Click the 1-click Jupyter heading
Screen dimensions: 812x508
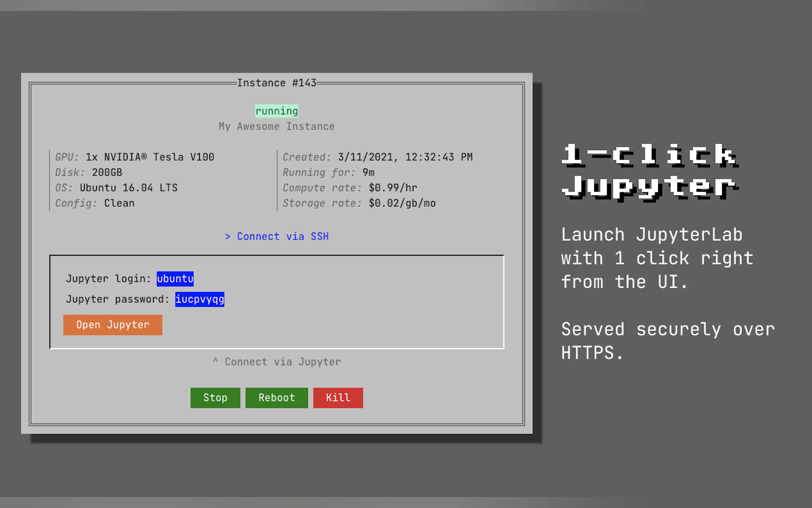pyautogui.click(x=650, y=171)
